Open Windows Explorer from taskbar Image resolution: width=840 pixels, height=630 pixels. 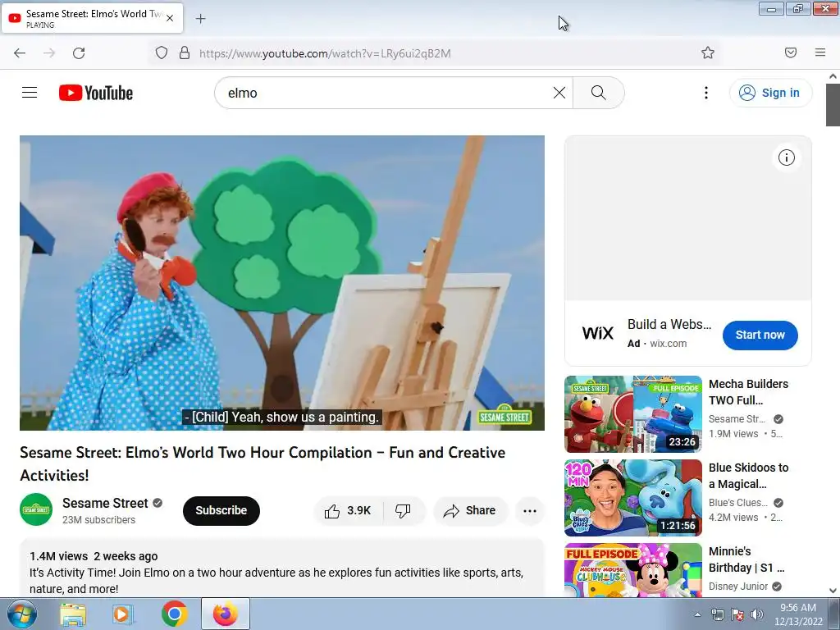[x=73, y=614]
